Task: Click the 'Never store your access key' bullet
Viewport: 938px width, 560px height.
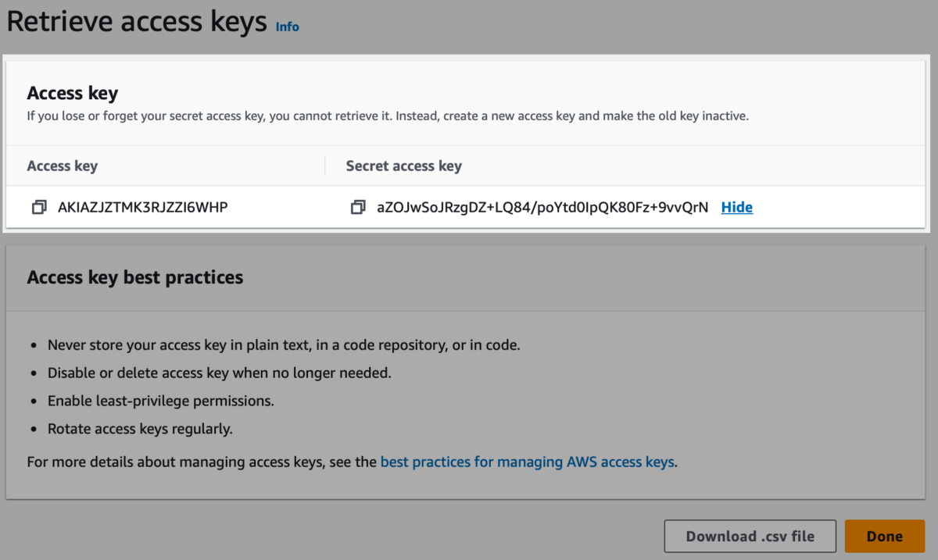Action: coord(284,344)
